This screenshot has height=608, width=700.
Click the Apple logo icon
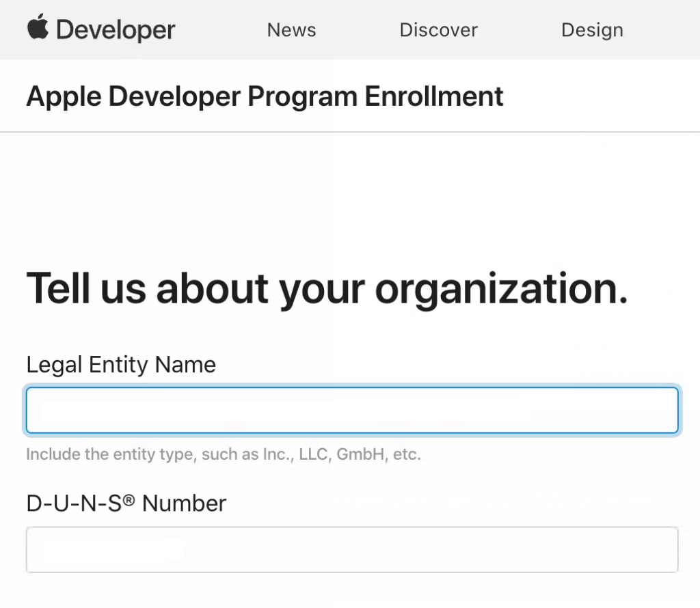coord(38,28)
